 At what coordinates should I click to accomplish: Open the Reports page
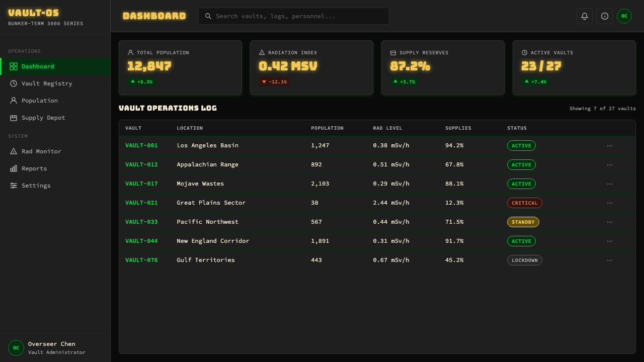click(55, 168)
